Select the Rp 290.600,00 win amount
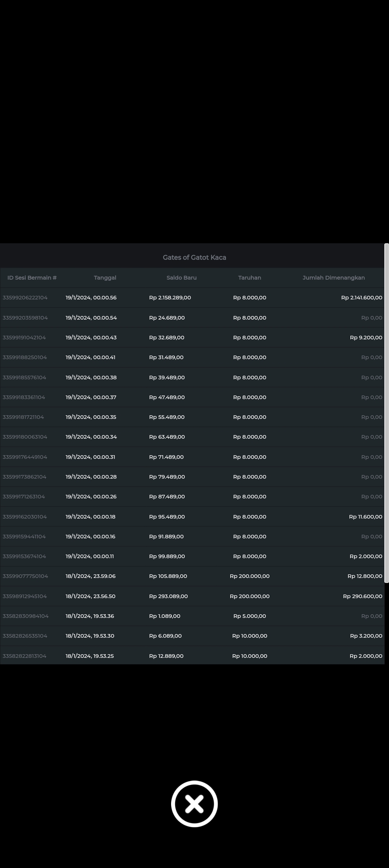Image resolution: width=389 pixels, height=868 pixels. coord(362,596)
